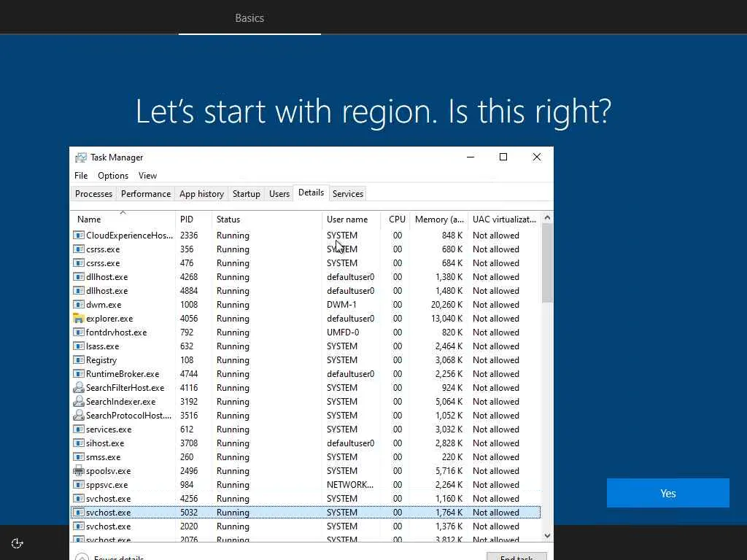
Task: Click the NETWORK... user name cell
Action: pyautogui.click(x=350, y=485)
